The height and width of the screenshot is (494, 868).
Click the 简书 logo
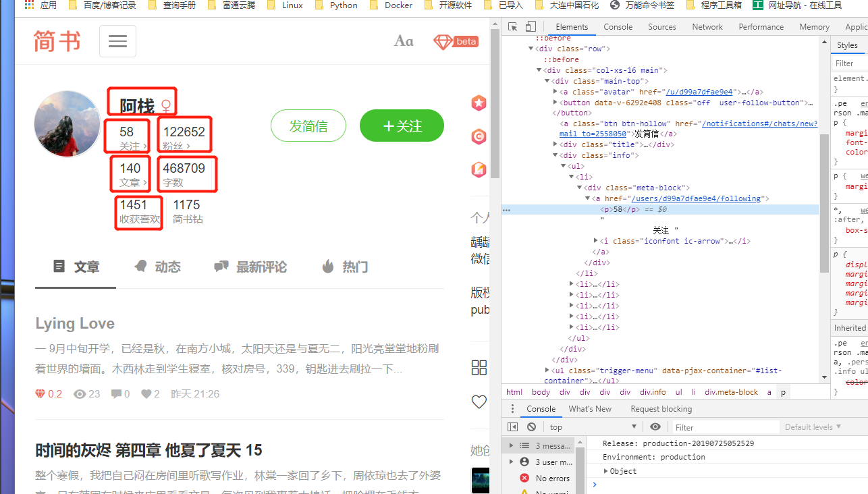point(57,41)
